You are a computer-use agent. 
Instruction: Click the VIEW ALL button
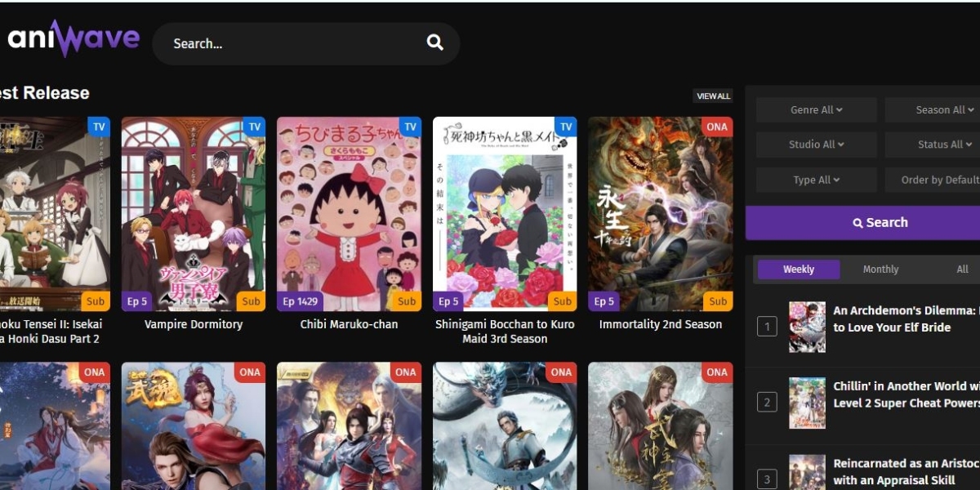(x=712, y=96)
